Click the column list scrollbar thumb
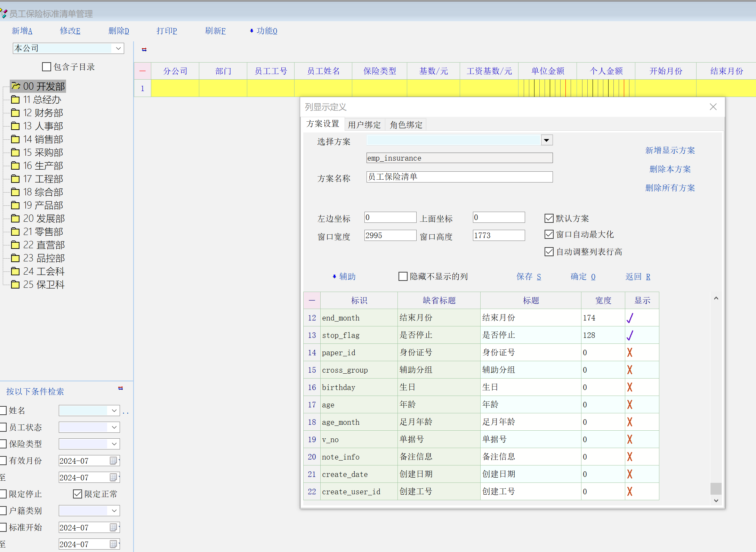Image resolution: width=756 pixels, height=552 pixels. [x=716, y=488]
